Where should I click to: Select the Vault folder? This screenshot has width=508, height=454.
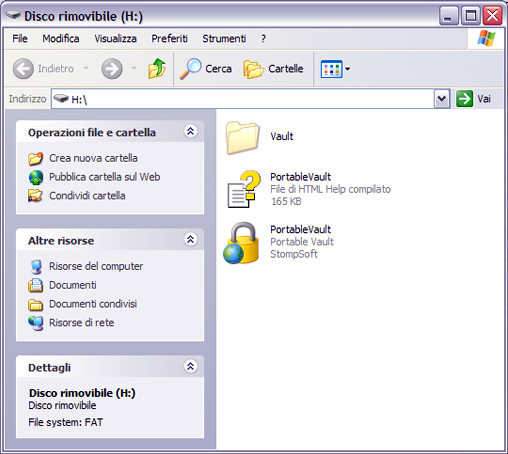coord(260,137)
